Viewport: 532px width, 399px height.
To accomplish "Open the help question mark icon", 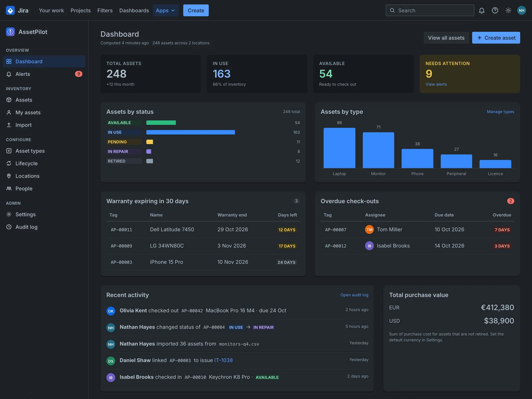I will click(495, 10).
